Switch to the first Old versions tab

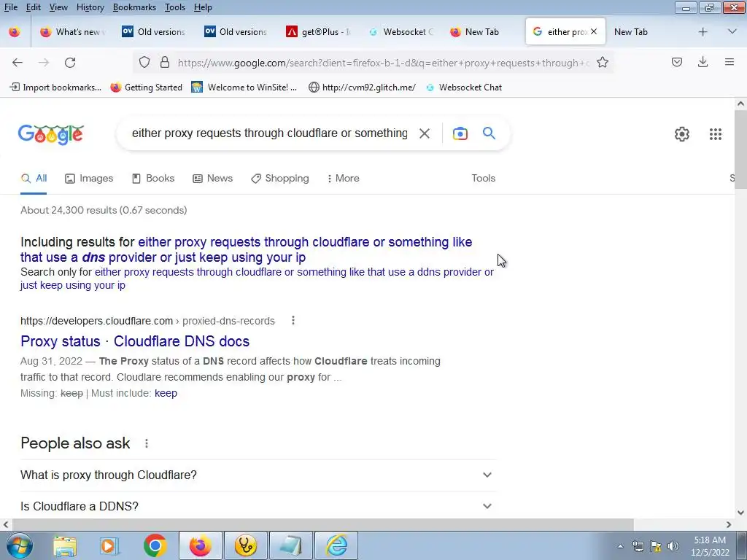tap(153, 32)
